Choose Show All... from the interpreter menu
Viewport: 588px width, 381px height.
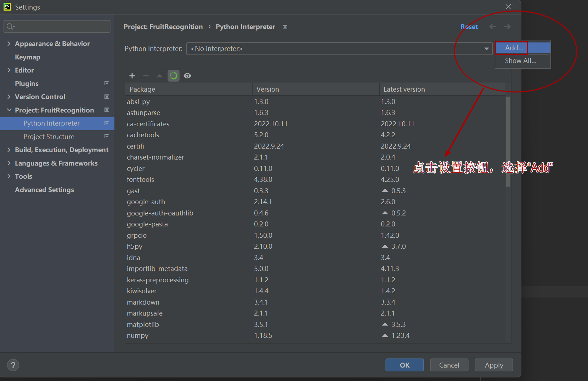[523, 60]
